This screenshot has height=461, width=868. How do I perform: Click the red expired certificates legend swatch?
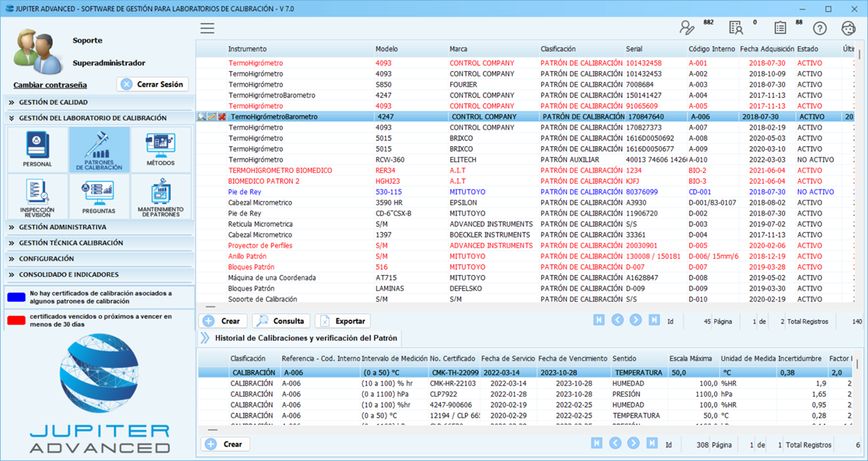click(15, 321)
